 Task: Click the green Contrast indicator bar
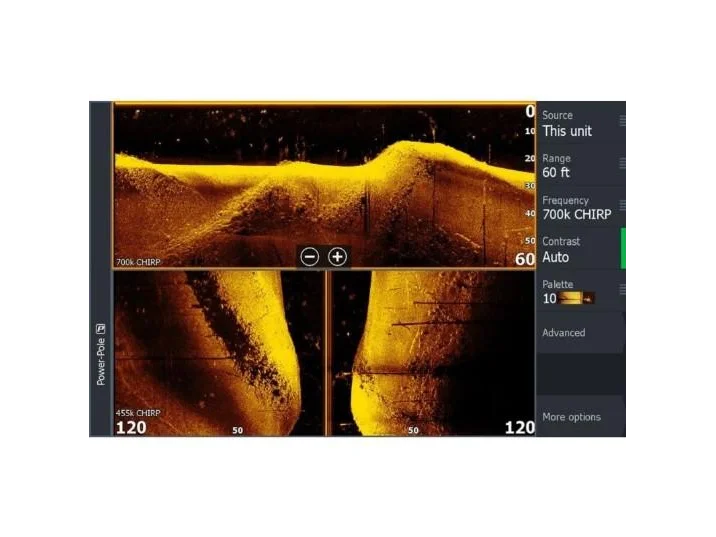pyautogui.click(x=625, y=249)
